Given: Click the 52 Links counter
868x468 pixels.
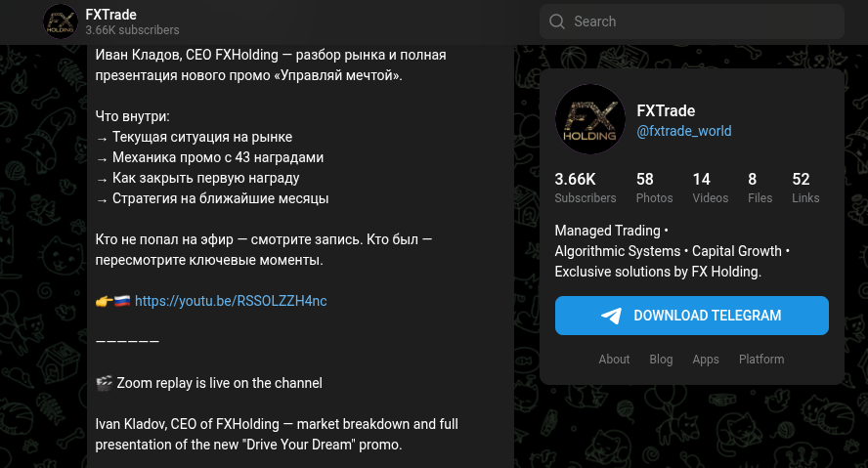Looking at the screenshot, I should (x=805, y=188).
